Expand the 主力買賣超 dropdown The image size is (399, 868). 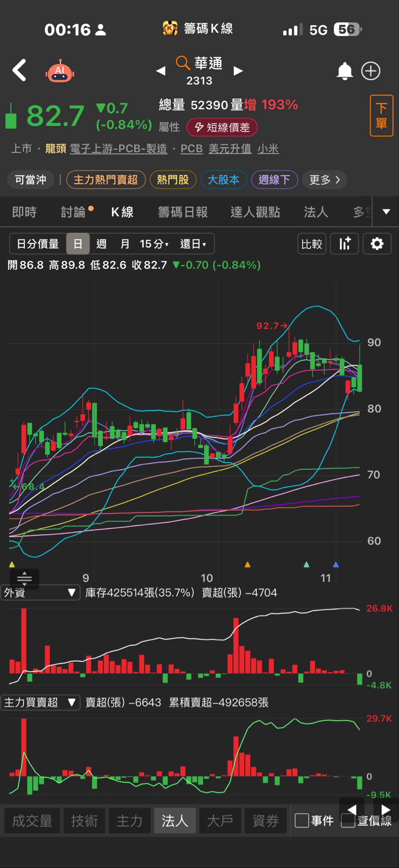click(x=40, y=702)
